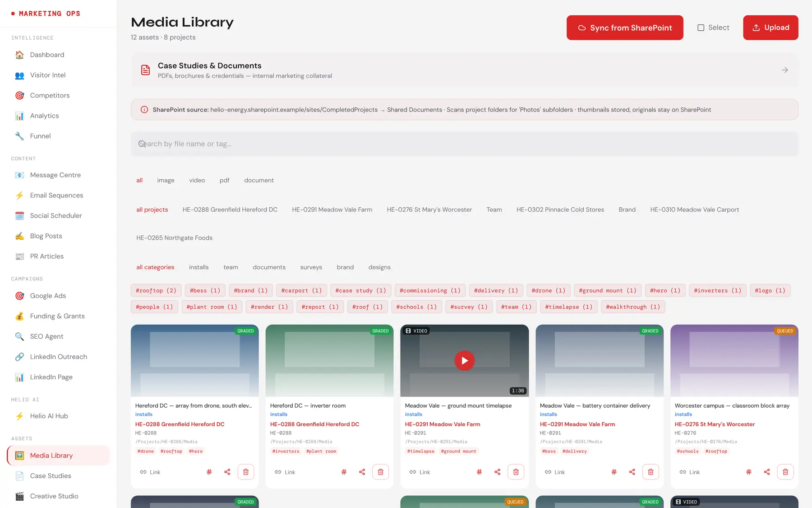This screenshot has height=508, width=812.
Task: Filter by HE-0265 Northgate Foods project
Action: coord(174,238)
